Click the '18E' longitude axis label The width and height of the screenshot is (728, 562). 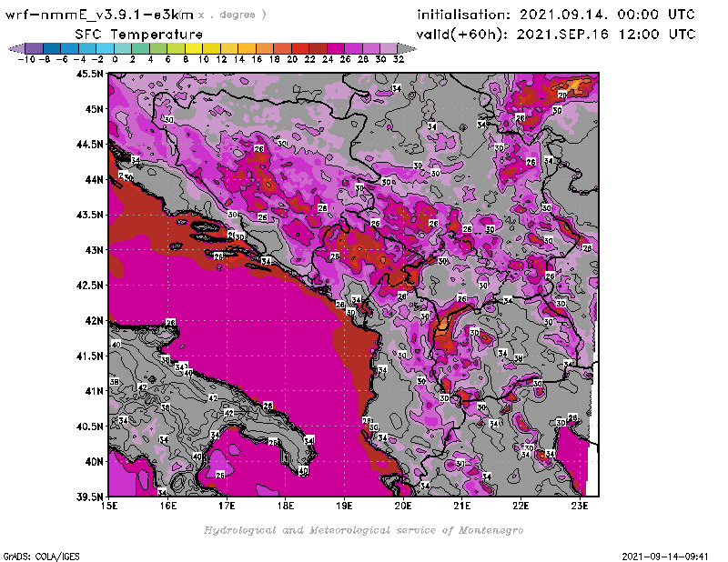coord(286,506)
